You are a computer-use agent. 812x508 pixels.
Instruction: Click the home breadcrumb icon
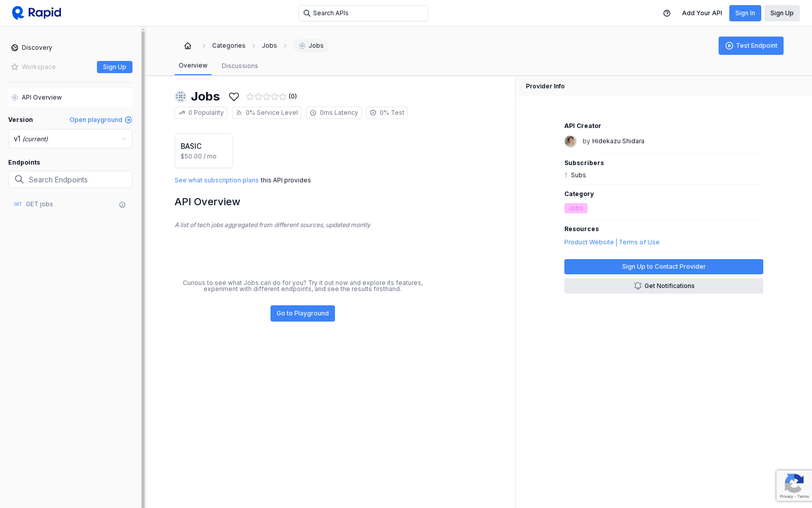[x=188, y=46]
